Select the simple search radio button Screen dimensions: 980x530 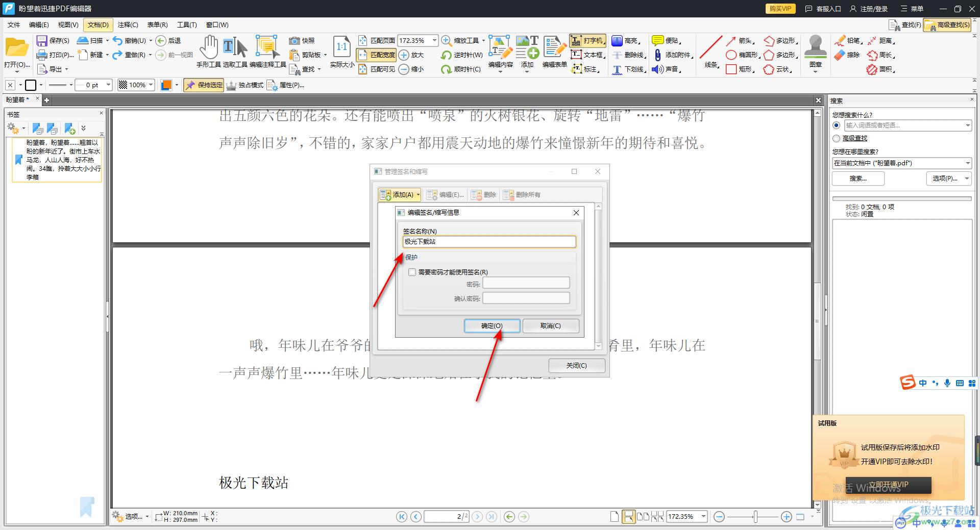pos(836,125)
